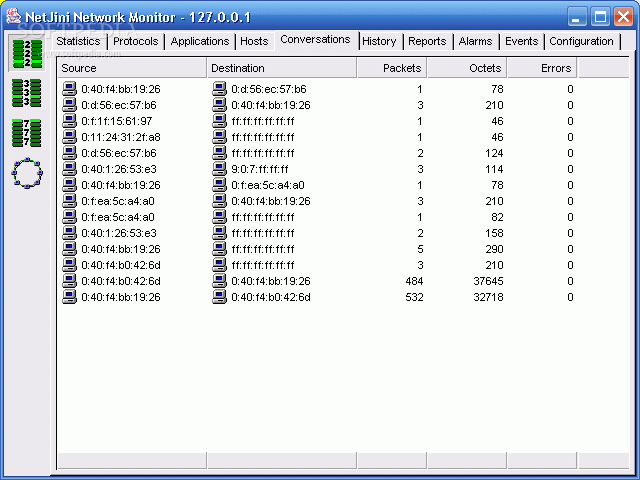Close the NetJini Network Monitor window
Screen dimensions: 640x480
(x=623, y=17)
